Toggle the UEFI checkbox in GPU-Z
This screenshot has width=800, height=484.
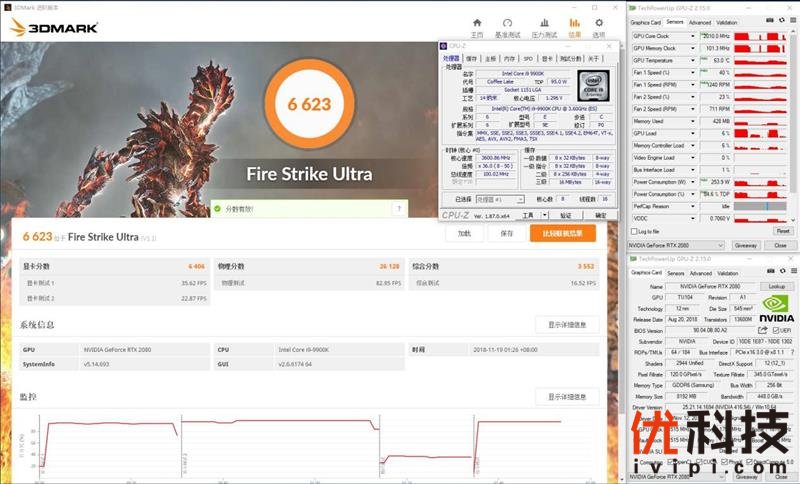pyautogui.click(x=774, y=330)
